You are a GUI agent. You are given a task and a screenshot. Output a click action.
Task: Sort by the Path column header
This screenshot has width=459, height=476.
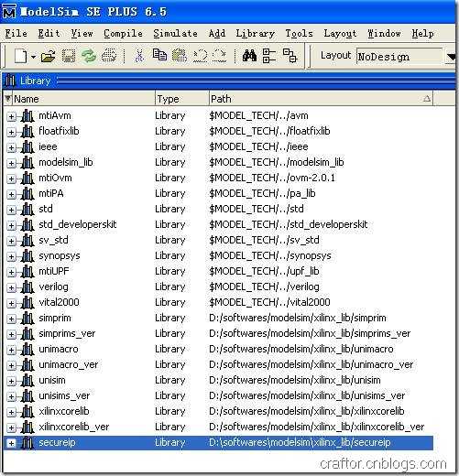pyautogui.click(x=321, y=99)
